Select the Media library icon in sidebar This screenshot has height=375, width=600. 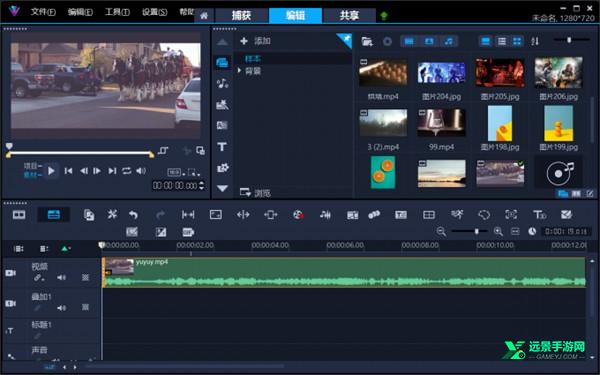click(x=222, y=62)
